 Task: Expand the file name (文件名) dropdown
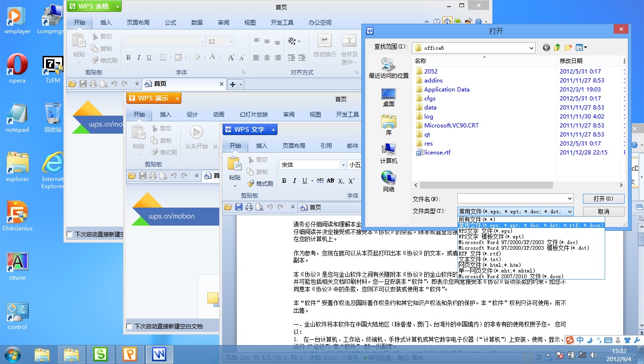tap(569, 199)
